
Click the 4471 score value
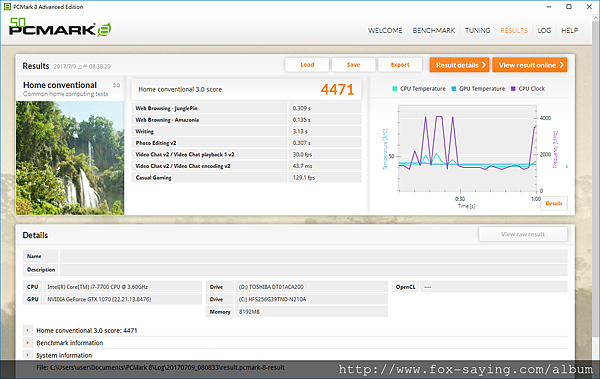[338, 90]
